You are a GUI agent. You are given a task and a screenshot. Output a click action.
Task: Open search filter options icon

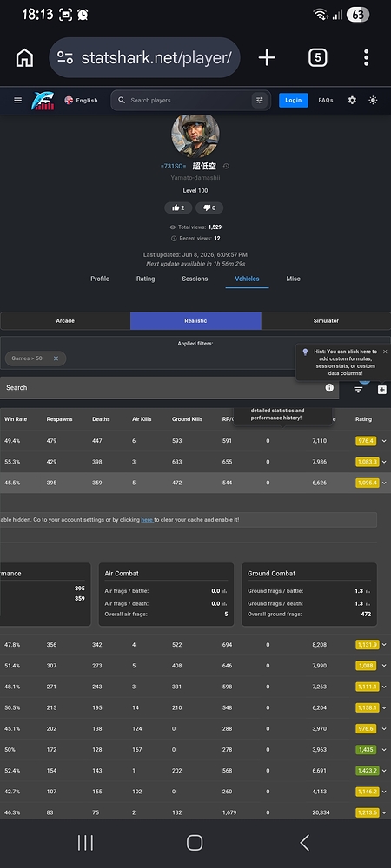tap(259, 100)
